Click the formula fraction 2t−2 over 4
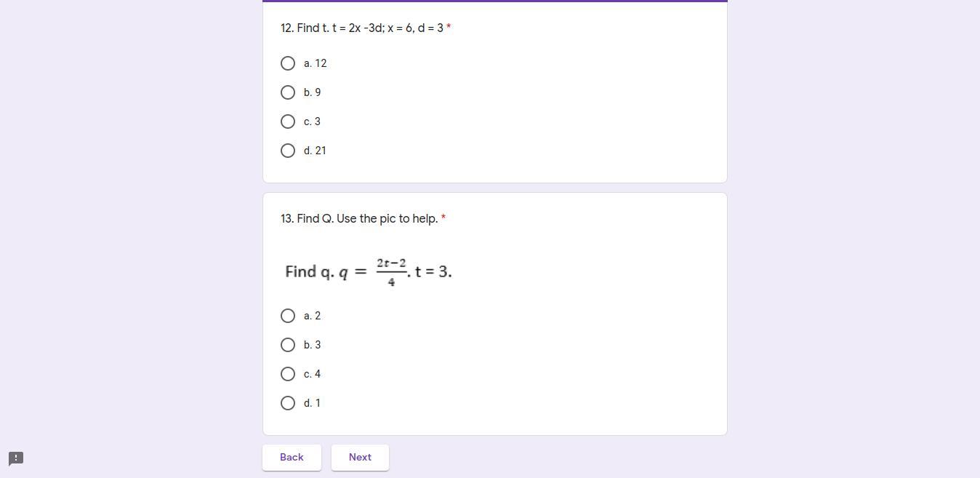980x478 pixels. pos(391,272)
